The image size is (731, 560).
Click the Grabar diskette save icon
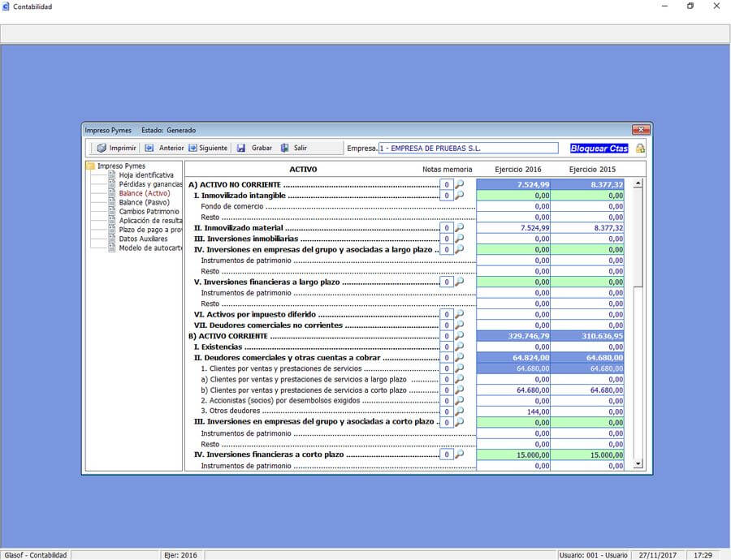pyautogui.click(x=240, y=148)
